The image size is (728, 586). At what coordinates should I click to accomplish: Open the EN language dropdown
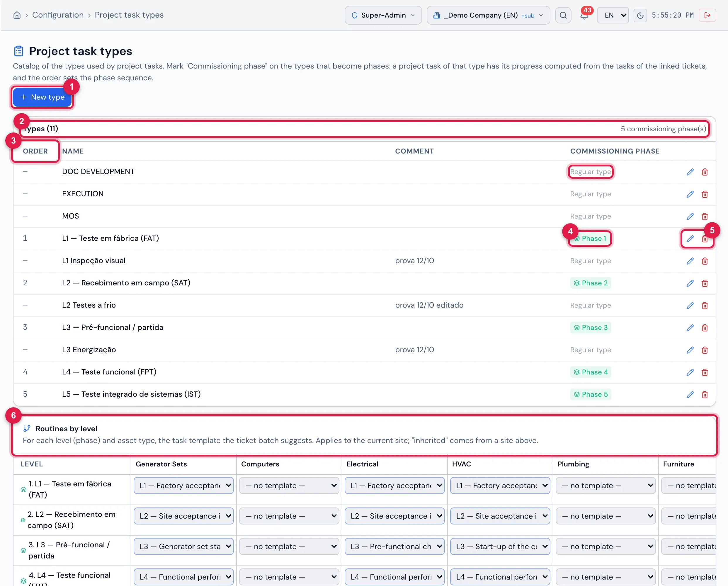click(613, 15)
